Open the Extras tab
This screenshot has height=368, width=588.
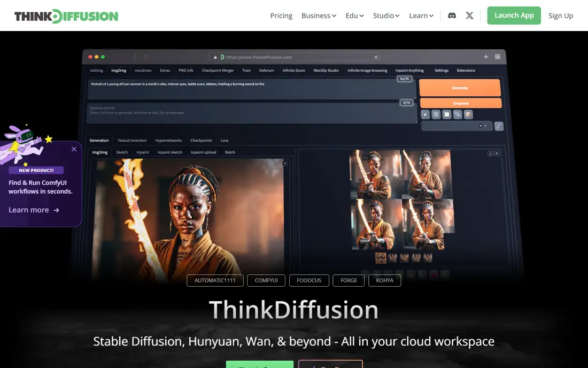165,70
